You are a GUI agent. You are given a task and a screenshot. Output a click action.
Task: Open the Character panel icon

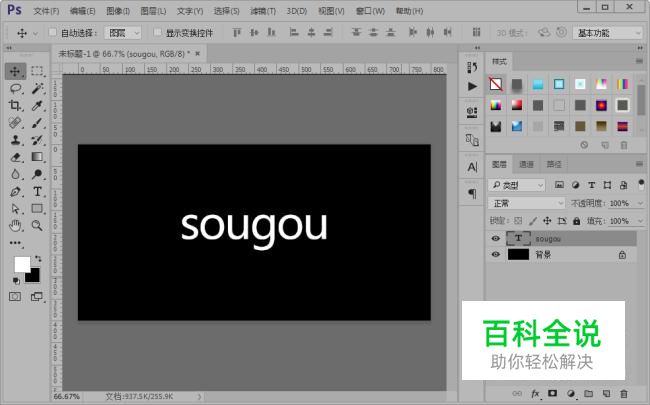(x=472, y=167)
